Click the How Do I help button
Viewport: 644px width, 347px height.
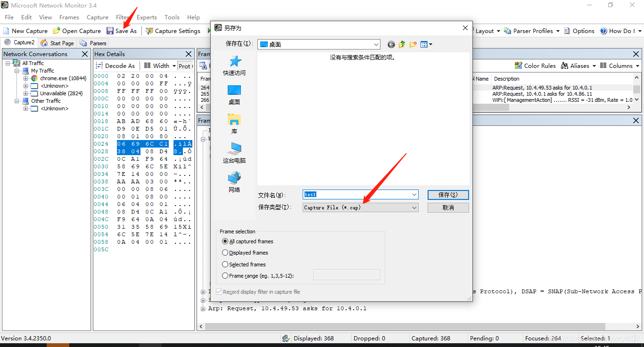point(618,31)
